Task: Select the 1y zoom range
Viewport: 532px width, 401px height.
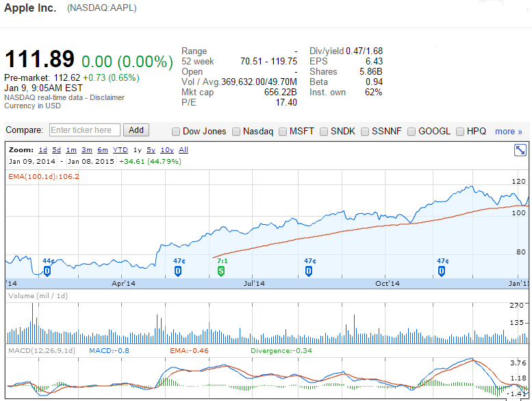Action: (137, 149)
